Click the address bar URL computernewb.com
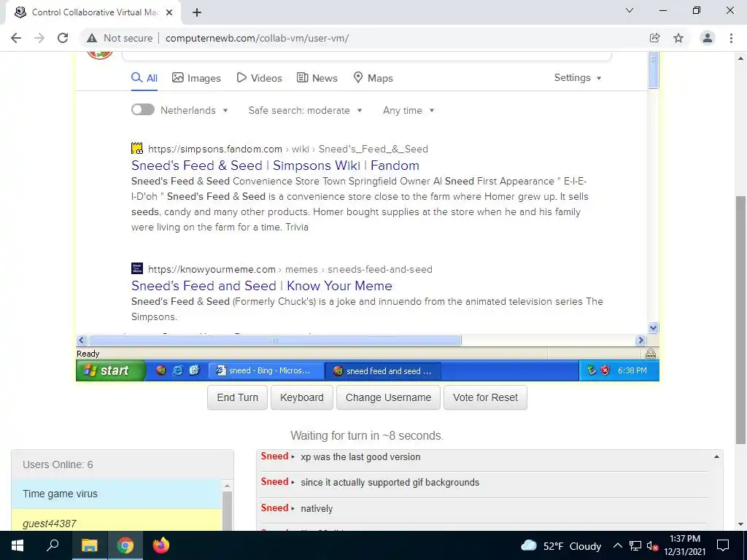This screenshot has height=560, width=747. coord(258,38)
